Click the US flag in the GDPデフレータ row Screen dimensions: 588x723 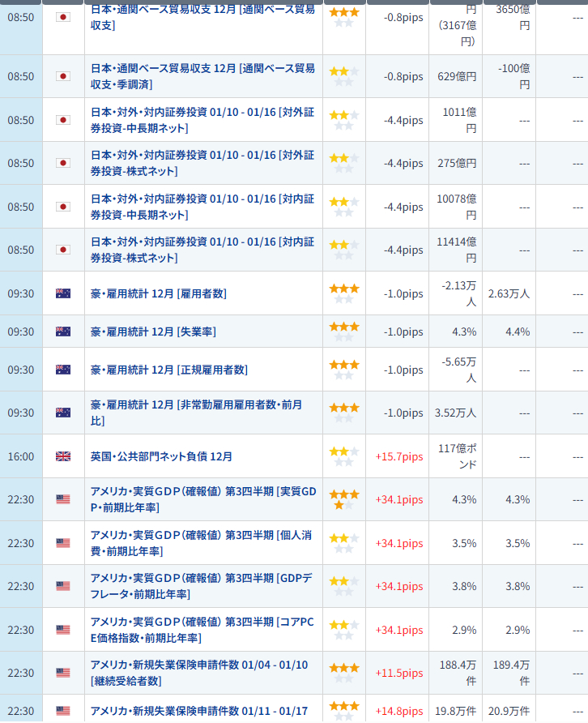click(x=62, y=586)
